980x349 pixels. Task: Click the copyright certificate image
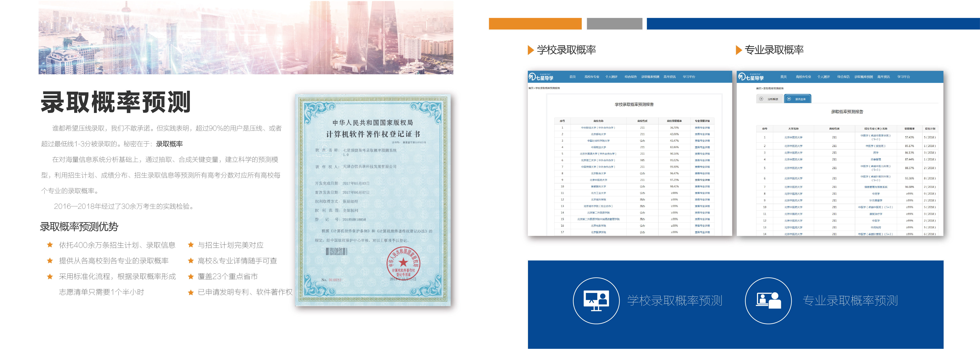pyautogui.click(x=373, y=200)
